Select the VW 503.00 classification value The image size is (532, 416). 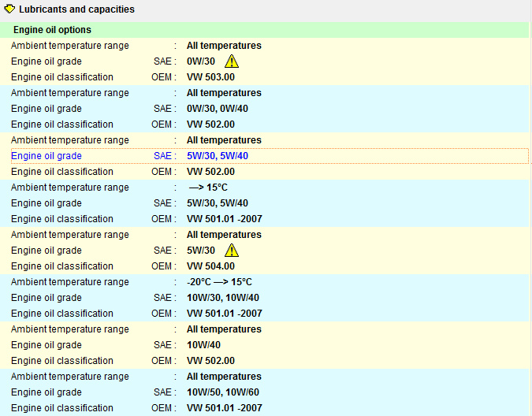(210, 77)
